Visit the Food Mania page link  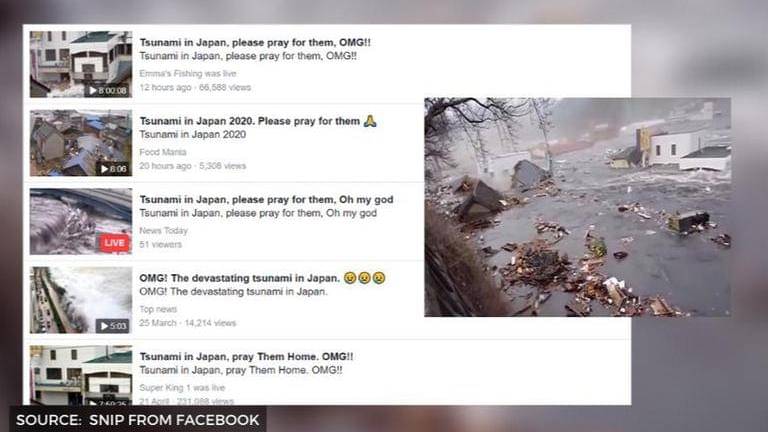(x=163, y=152)
